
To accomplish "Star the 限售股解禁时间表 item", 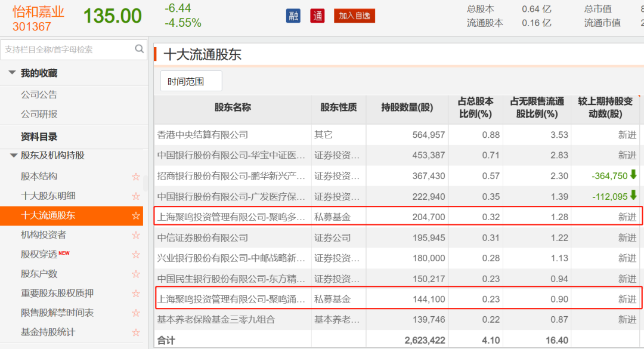I will click(136, 313).
